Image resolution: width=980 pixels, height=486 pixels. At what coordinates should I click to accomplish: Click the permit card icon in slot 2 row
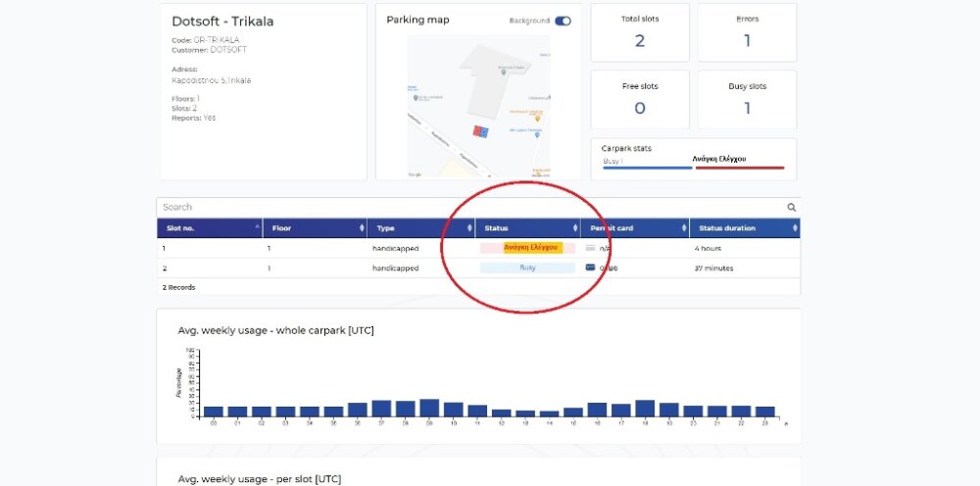pos(590,267)
